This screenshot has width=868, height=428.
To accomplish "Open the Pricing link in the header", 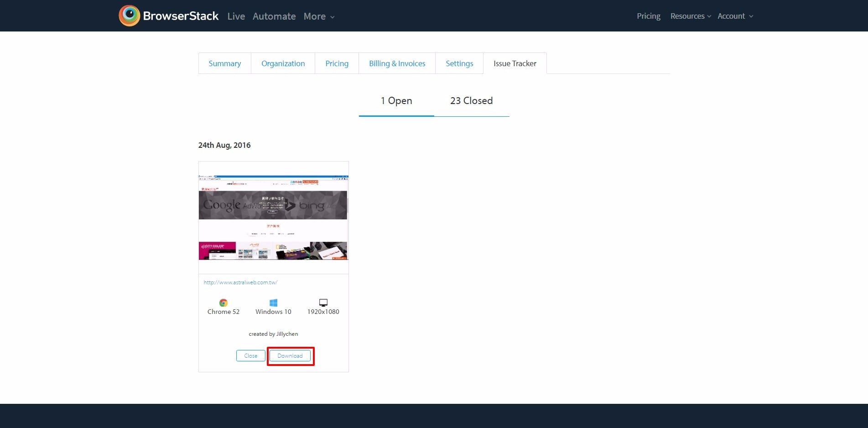I will 648,16.
